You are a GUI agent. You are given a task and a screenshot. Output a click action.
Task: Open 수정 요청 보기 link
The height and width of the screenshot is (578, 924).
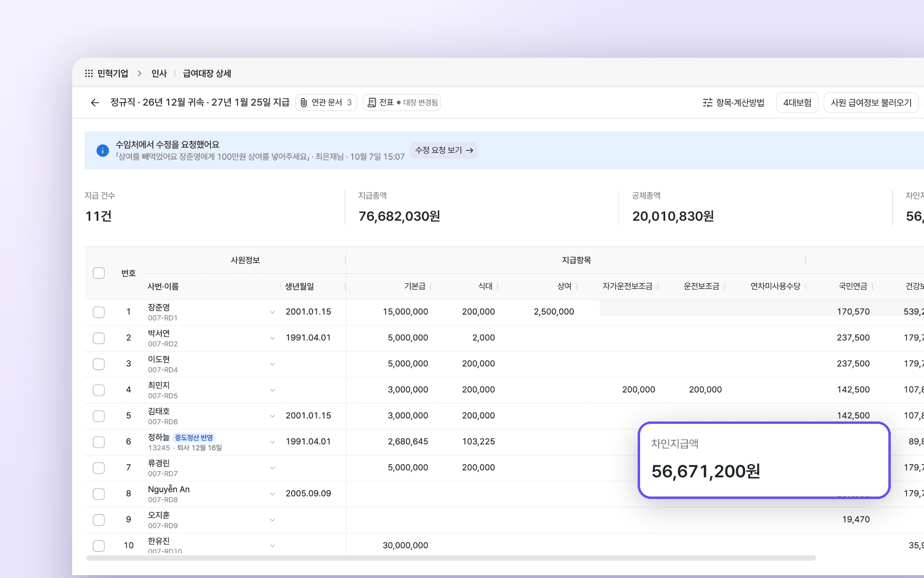(444, 150)
